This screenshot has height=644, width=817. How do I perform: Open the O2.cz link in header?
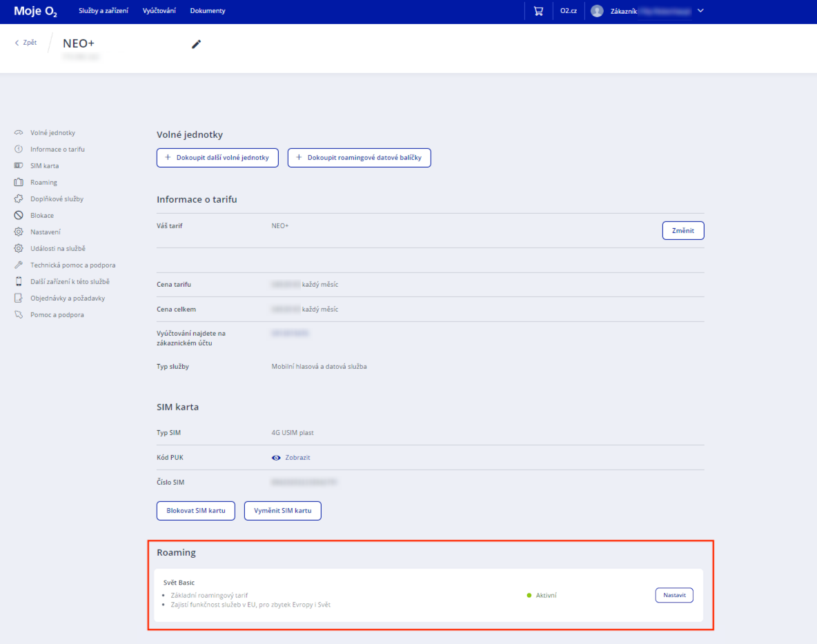pos(569,11)
